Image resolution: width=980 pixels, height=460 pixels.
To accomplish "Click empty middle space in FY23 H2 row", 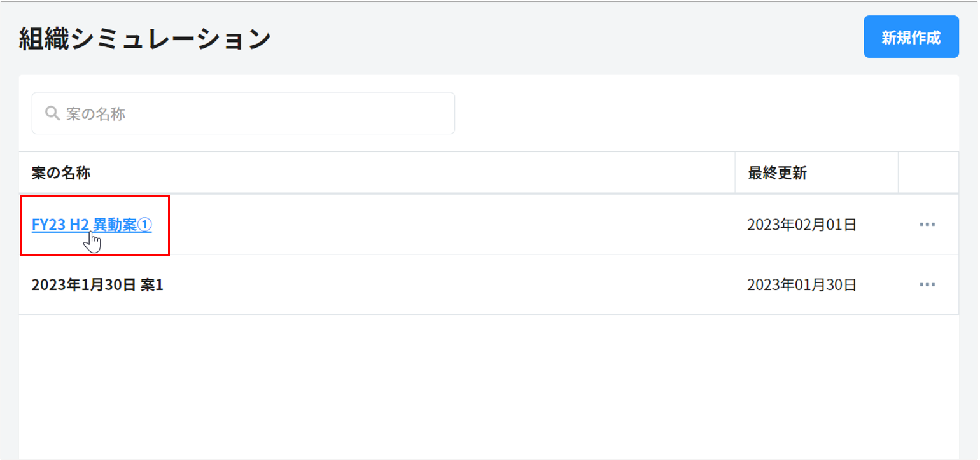I will pos(445,225).
